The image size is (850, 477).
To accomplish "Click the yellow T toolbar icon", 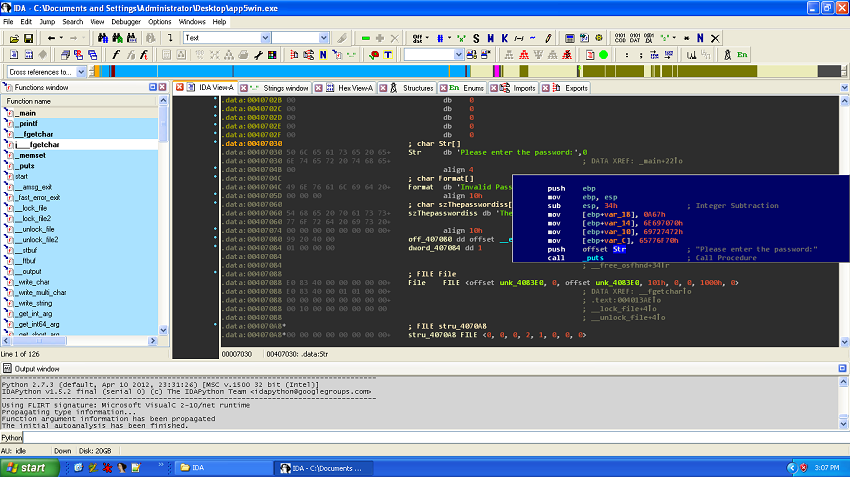I will pos(388,55).
